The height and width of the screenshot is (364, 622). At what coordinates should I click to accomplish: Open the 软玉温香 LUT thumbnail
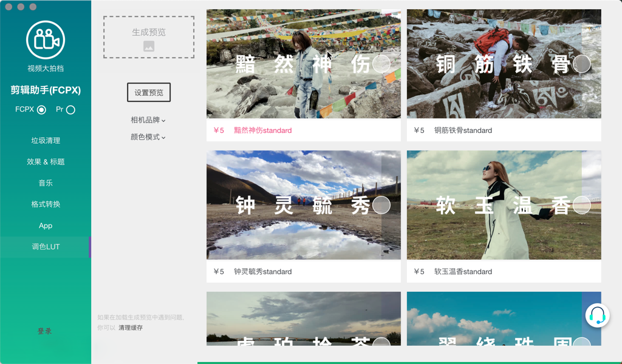[504, 205]
